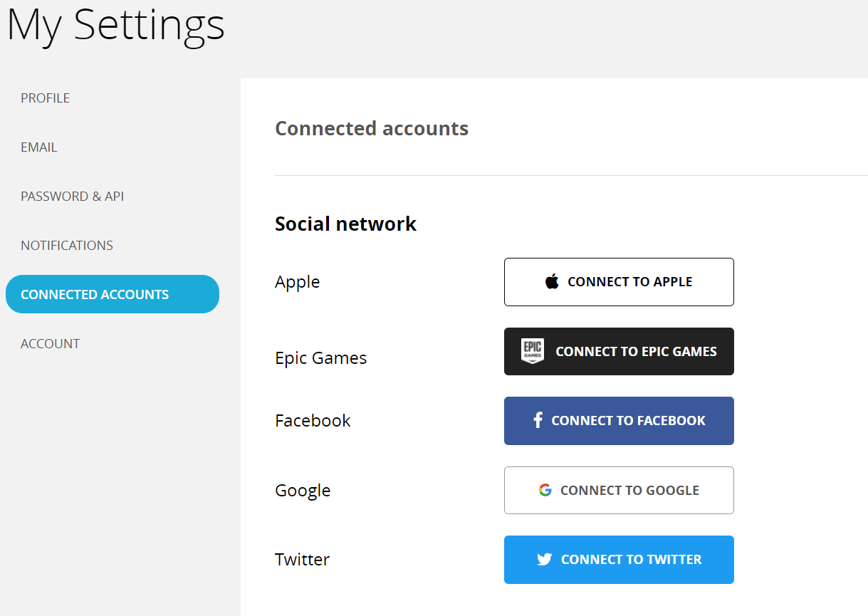Viewport: 868px width, 616px height.
Task: Click the Epic Games shield logo
Action: click(x=532, y=351)
